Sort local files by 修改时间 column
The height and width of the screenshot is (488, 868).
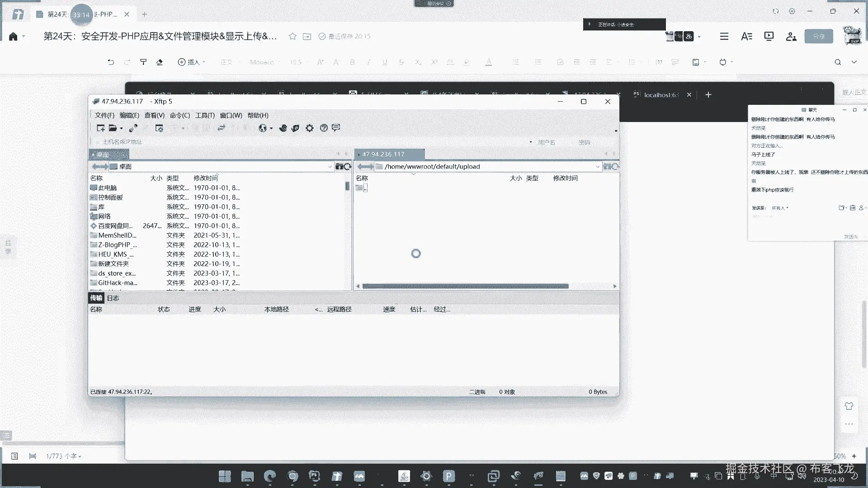click(206, 178)
